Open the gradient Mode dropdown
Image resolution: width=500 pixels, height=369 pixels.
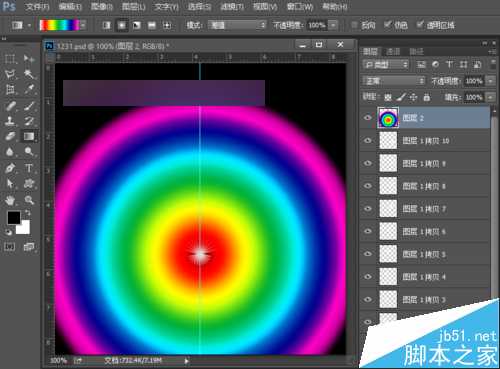tap(237, 25)
